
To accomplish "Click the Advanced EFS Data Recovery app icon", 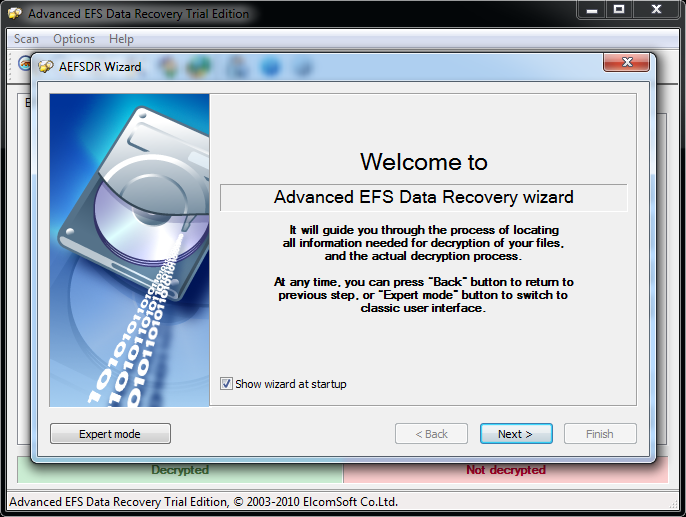I will (15, 15).
